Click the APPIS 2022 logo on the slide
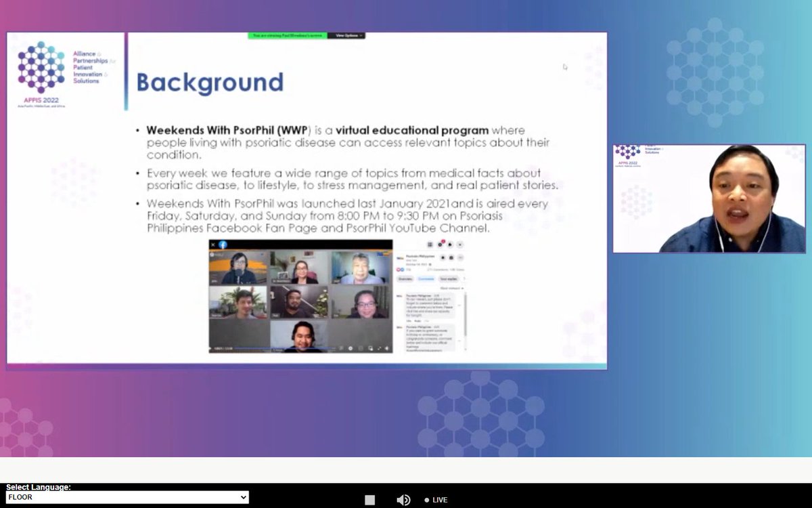Viewport: 812px width, 508px height. tap(42, 73)
